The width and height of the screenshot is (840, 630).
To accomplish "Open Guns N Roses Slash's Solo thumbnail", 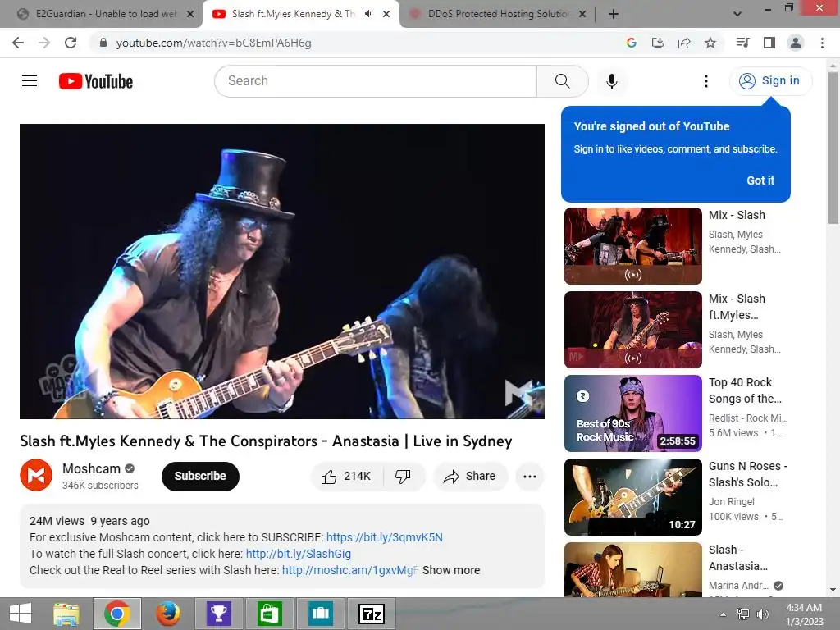I will click(632, 496).
